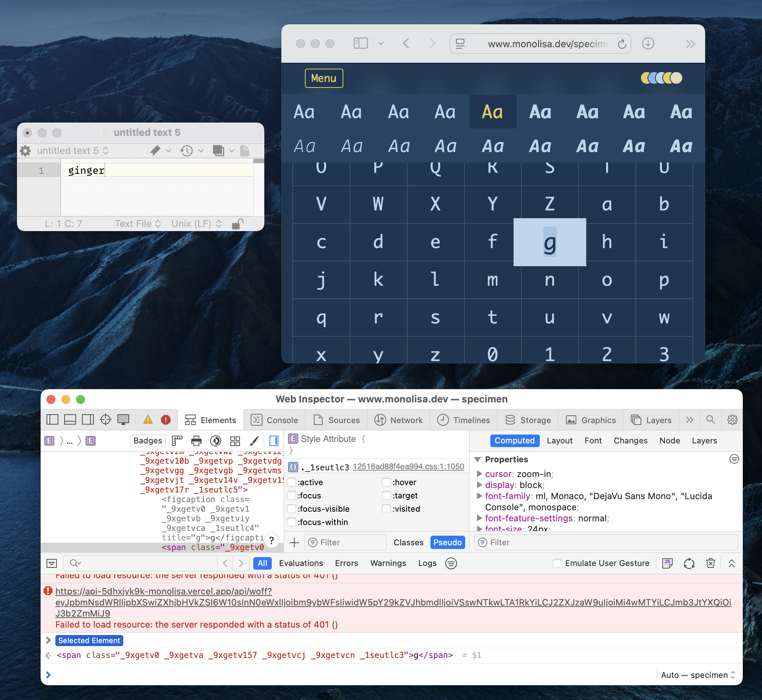762x700 pixels.
Task: Open the Storage tab
Action: (528, 420)
